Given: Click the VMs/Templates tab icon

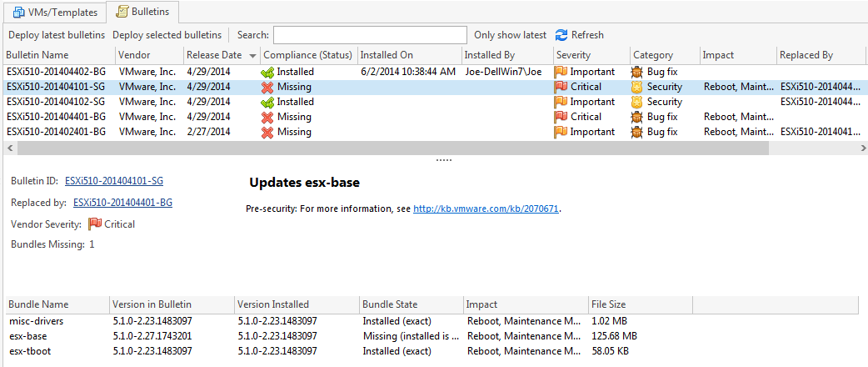Looking at the screenshot, I should click(18, 13).
